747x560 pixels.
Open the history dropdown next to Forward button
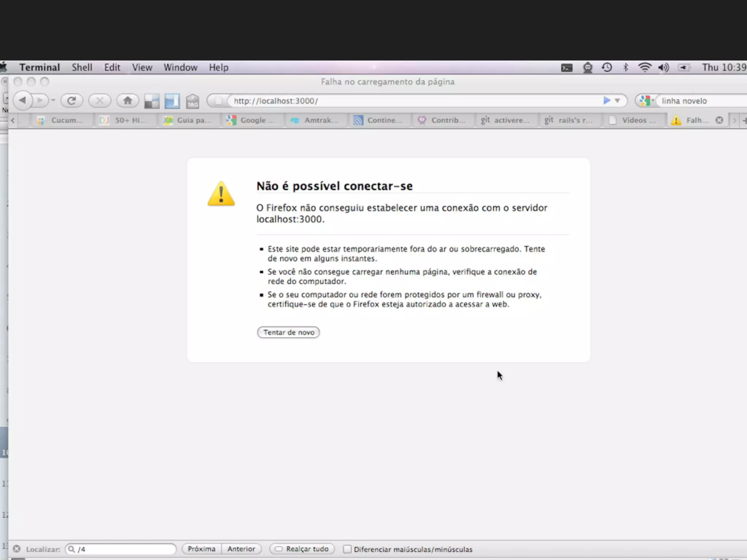(x=53, y=100)
